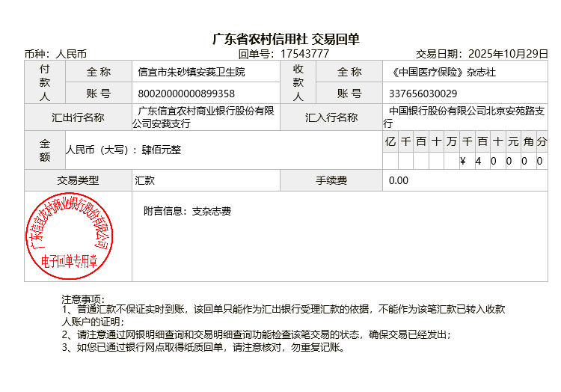Click payee account number 337656030029

pyautogui.click(x=423, y=94)
